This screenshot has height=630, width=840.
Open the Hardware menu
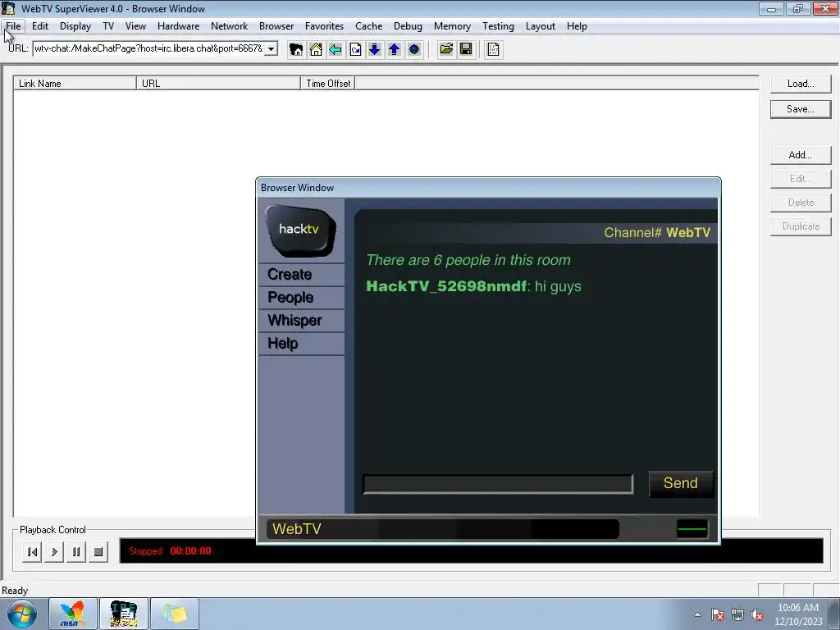(178, 26)
